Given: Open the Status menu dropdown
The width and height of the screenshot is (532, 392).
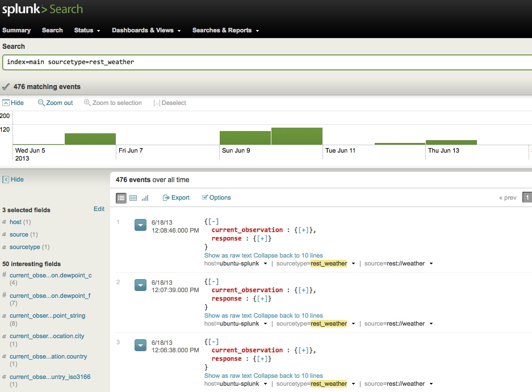Looking at the screenshot, I should pyautogui.click(x=87, y=30).
